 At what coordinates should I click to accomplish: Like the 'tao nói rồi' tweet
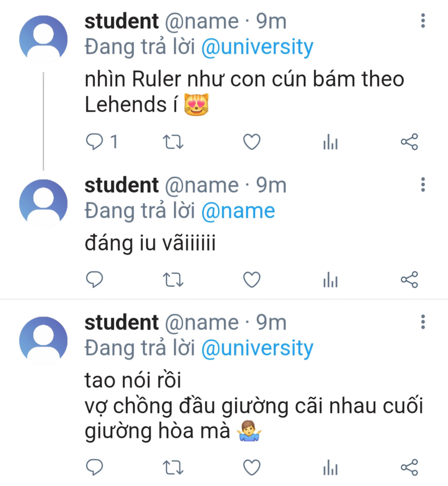pos(252,467)
